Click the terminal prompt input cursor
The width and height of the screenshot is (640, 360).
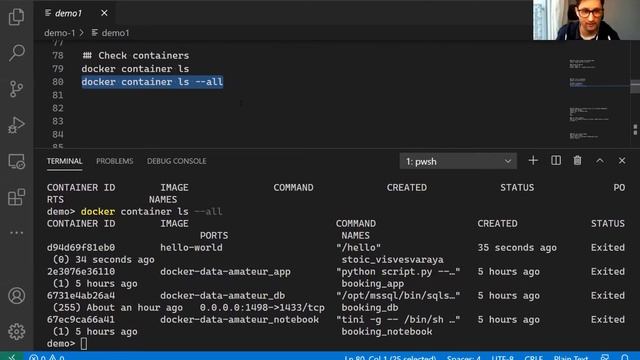[x=84, y=344]
